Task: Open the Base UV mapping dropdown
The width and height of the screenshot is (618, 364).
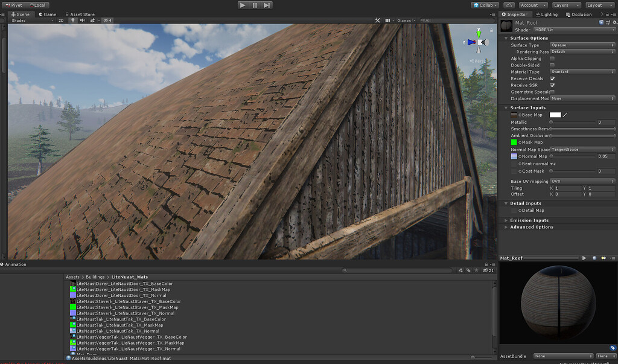Action: 581,181
